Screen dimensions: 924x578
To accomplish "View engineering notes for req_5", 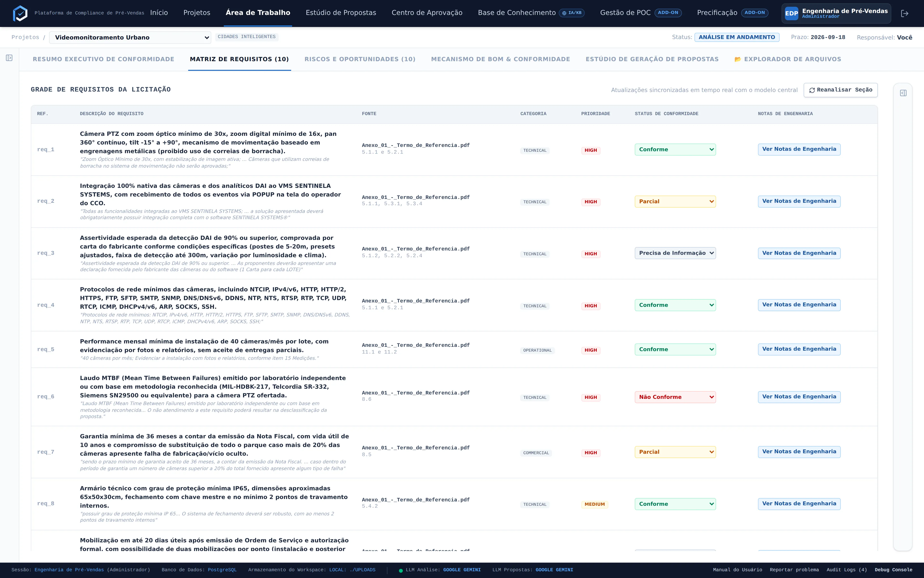I will coord(799,349).
